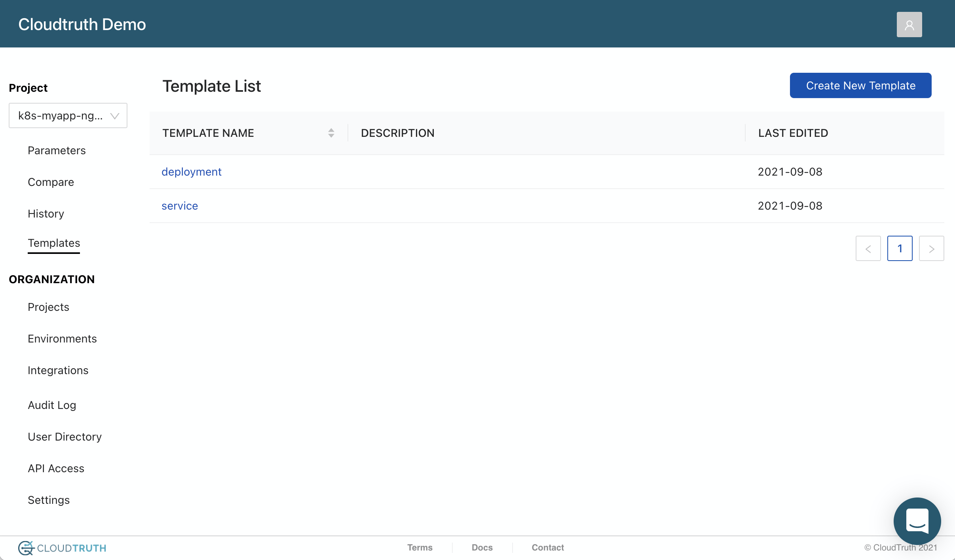Open Parameters in the sidebar
This screenshot has width=955, height=560.
(57, 150)
